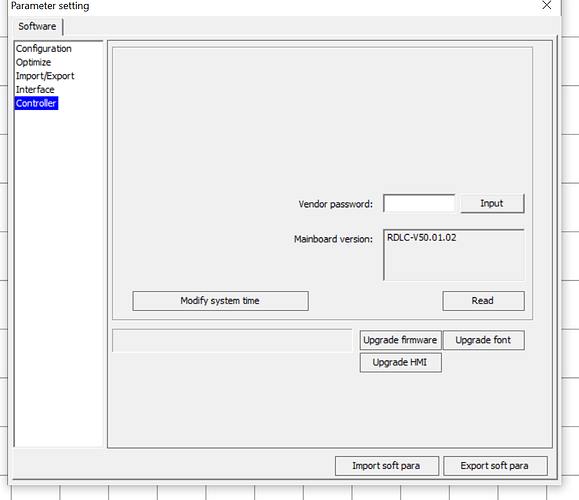Screen dimensions: 579x500
Task: Choose Import/Export list entry
Action: 45,76
